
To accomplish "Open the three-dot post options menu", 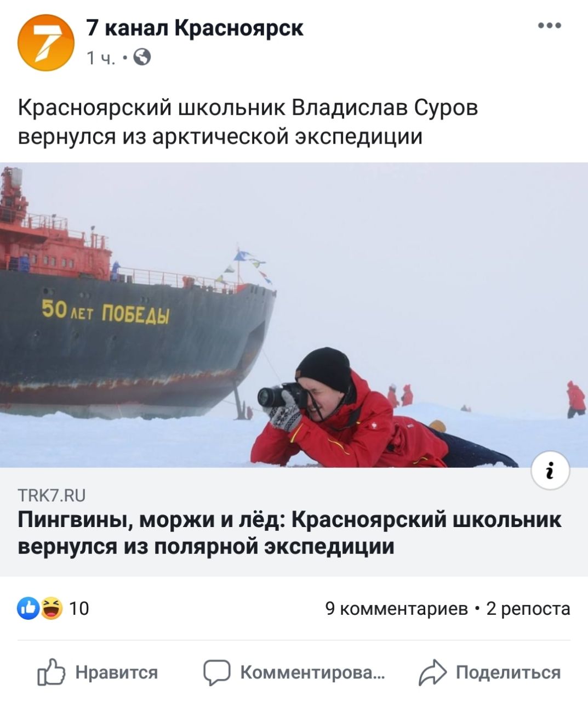I will (550, 25).
